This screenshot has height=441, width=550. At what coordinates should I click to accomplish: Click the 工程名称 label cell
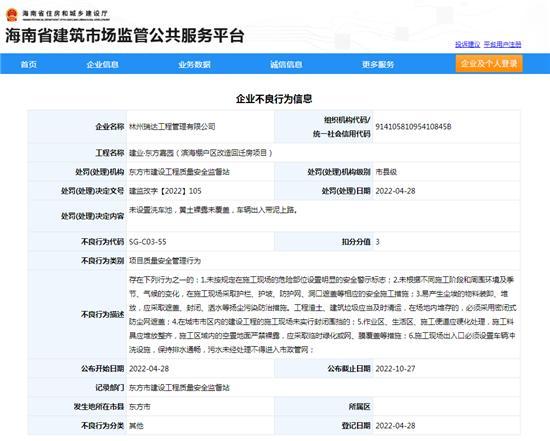click(x=77, y=153)
